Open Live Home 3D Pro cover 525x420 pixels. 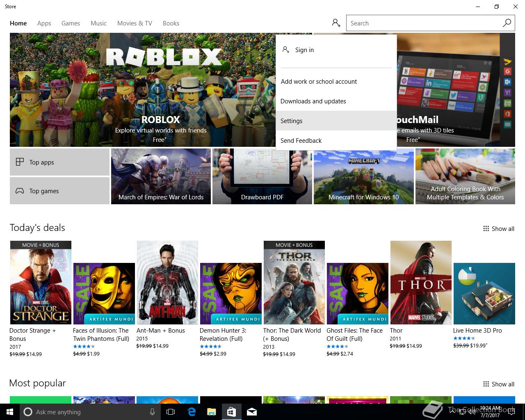pyautogui.click(x=484, y=294)
